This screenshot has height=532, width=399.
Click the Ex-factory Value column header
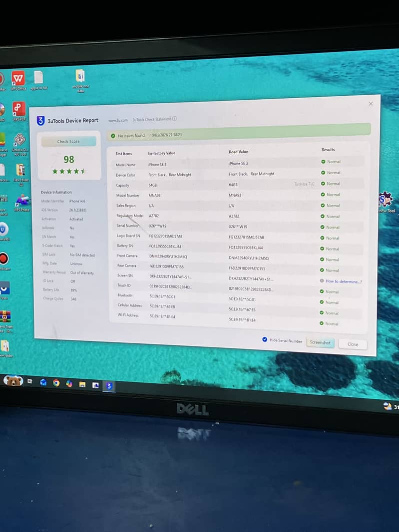[162, 153]
